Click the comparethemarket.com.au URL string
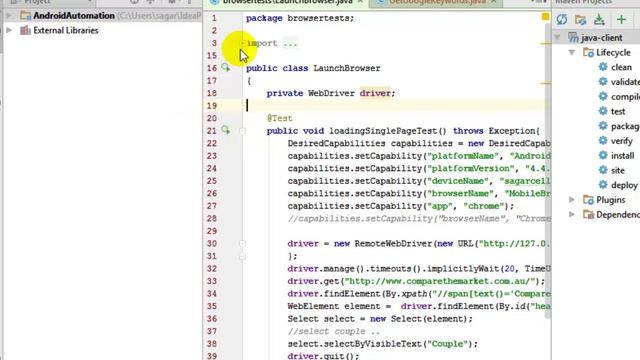Viewport: 640px width, 360px height. 440,281
